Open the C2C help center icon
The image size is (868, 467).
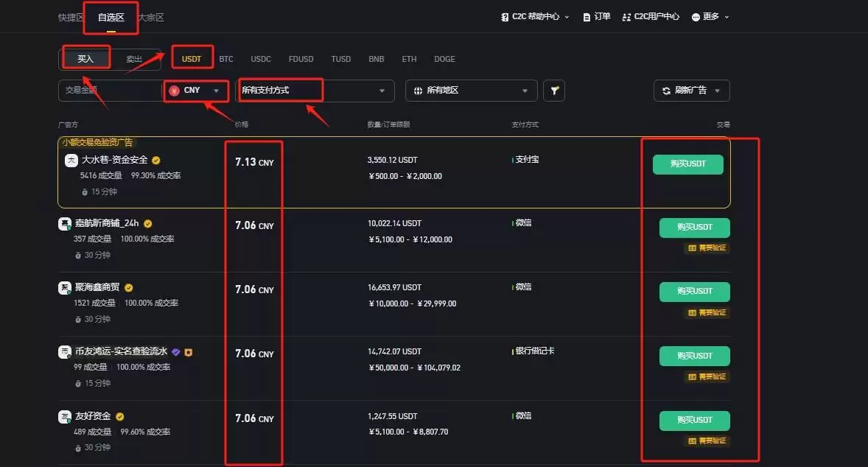[x=503, y=16]
